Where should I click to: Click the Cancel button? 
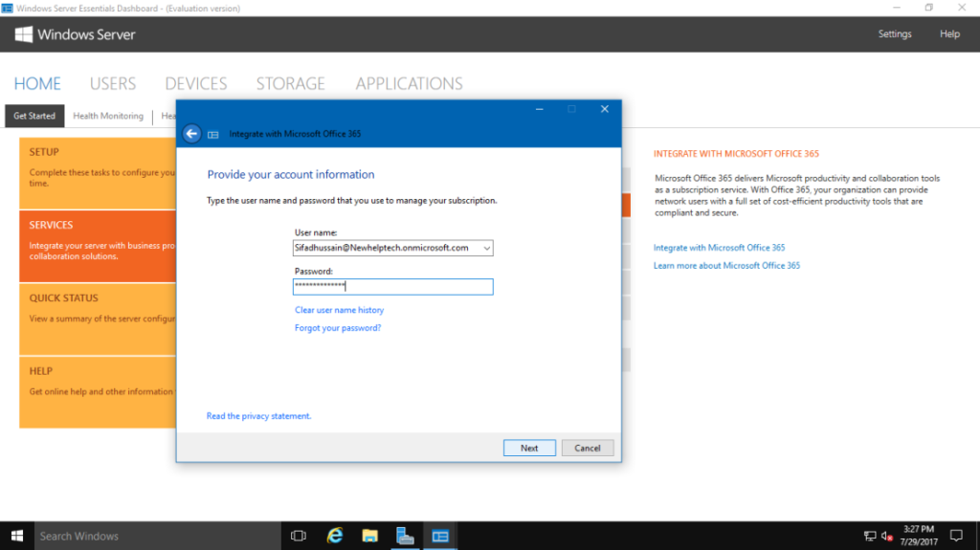click(588, 448)
